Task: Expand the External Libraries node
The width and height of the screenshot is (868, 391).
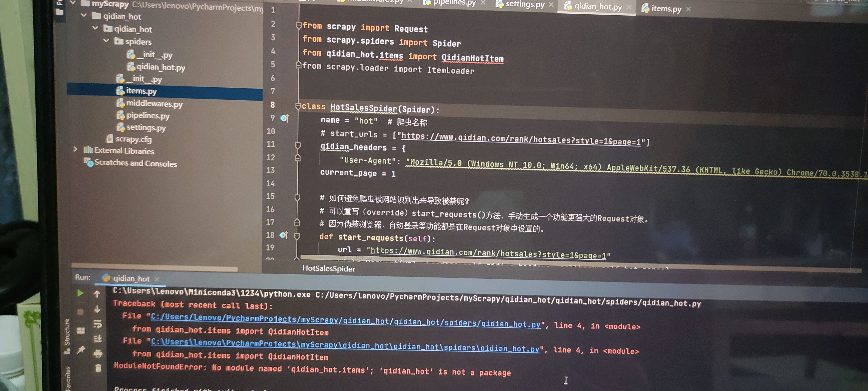Action: [75, 149]
